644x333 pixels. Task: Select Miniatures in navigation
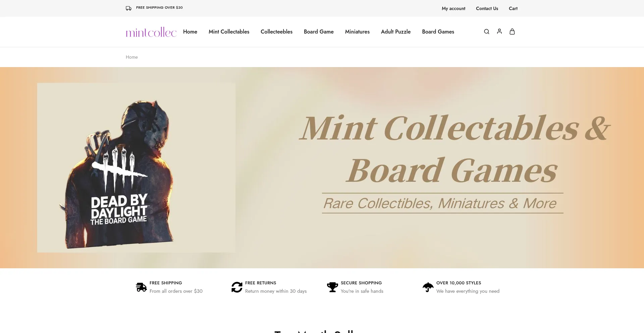(357, 32)
